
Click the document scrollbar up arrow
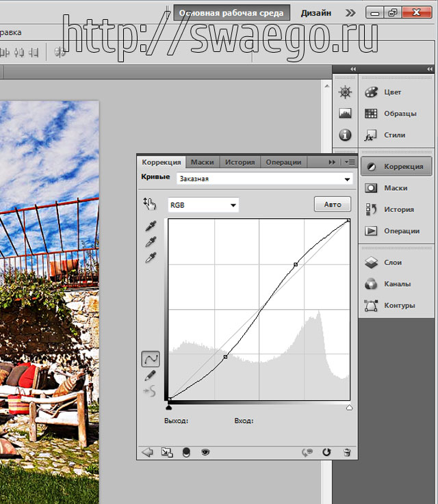(x=326, y=86)
